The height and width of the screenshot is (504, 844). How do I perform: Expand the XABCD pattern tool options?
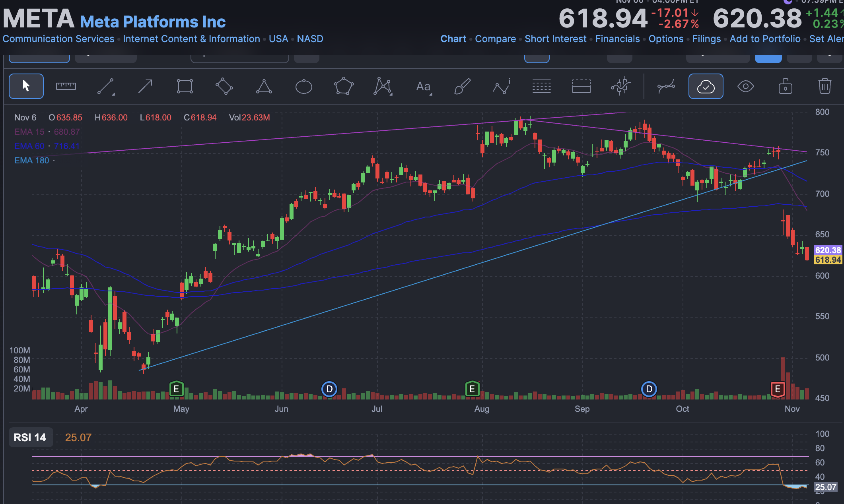coord(391,94)
